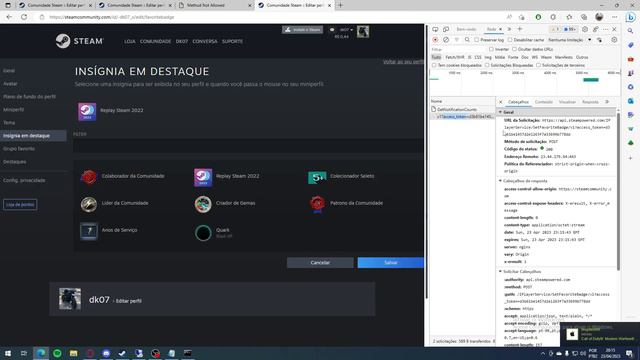Click the Voltar ao seu perfil link
640x360 pixels.
pyautogui.click(x=403, y=62)
